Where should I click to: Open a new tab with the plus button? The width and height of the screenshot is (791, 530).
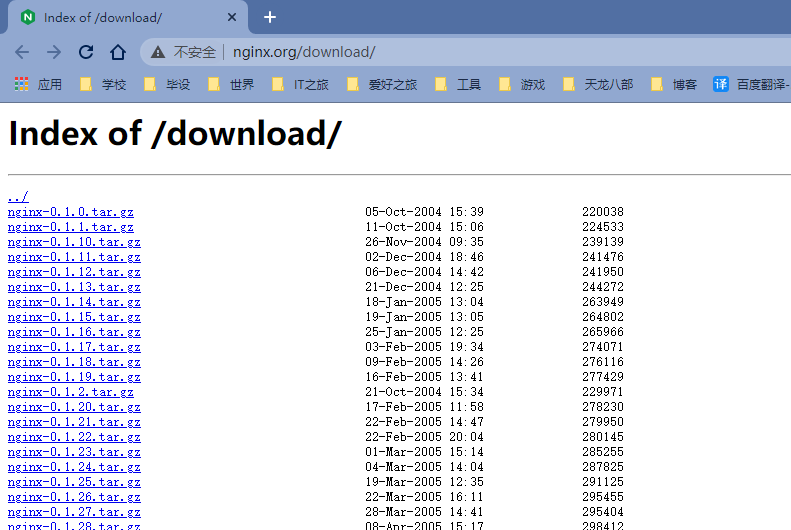tap(270, 17)
